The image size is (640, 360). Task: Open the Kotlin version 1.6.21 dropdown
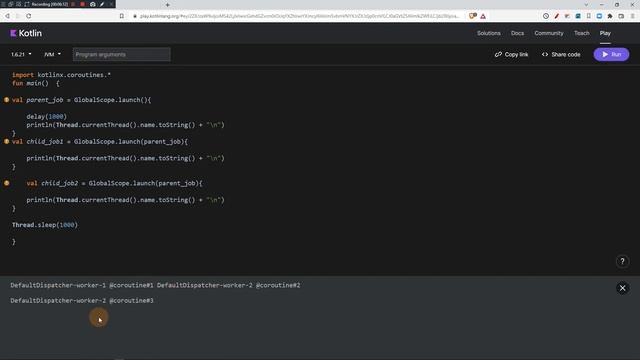tap(21, 54)
